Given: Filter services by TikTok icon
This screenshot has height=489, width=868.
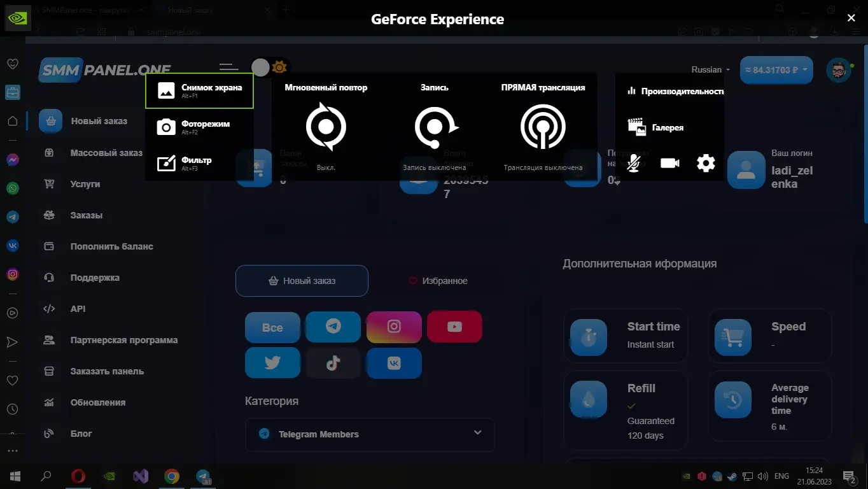Looking at the screenshot, I should pos(333,363).
